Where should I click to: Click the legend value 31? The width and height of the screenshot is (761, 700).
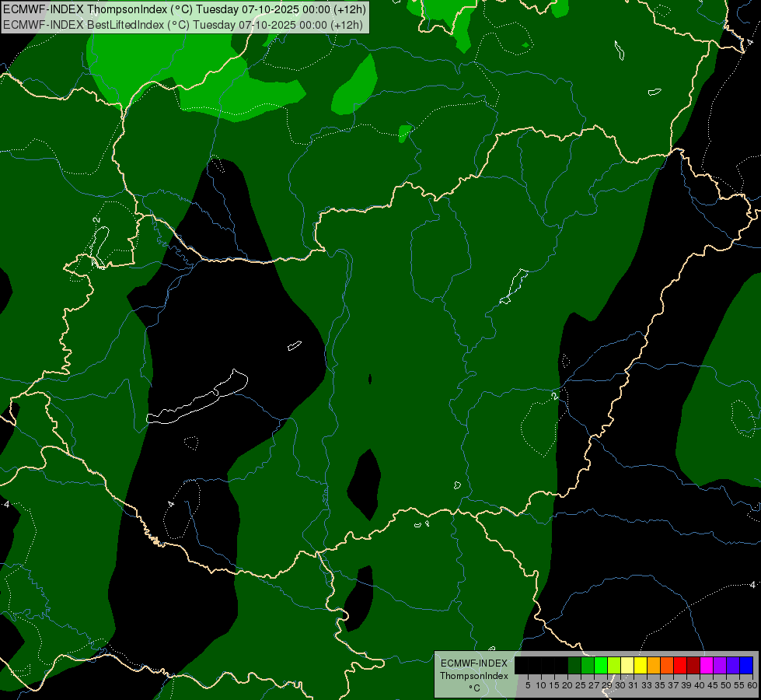(x=634, y=685)
